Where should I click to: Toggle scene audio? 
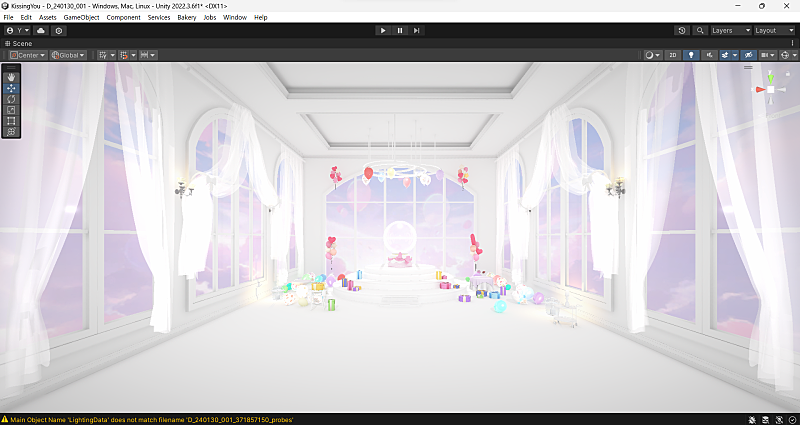[x=710, y=55]
